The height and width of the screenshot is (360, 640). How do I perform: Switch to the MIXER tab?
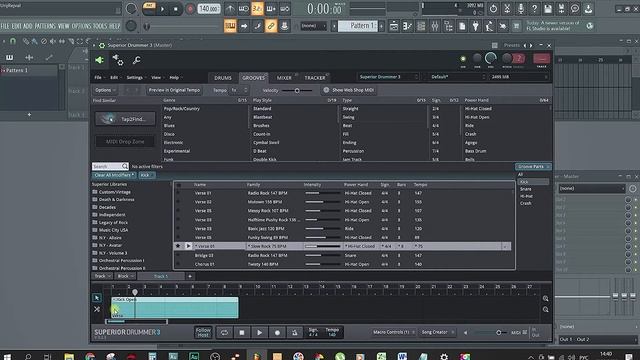(284, 78)
